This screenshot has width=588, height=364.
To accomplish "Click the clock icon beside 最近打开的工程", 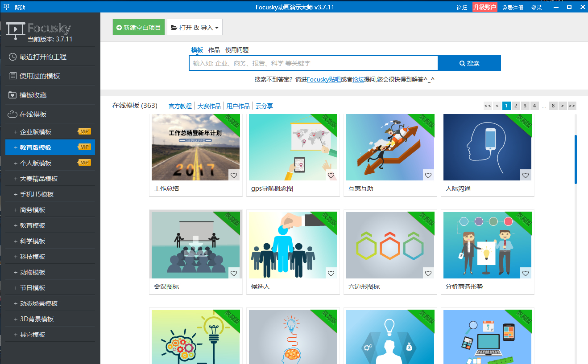I will click(12, 57).
